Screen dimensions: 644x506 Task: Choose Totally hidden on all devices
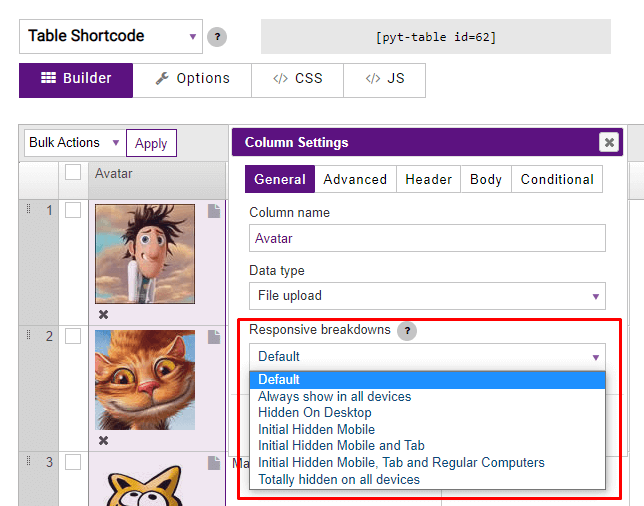tap(427, 480)
